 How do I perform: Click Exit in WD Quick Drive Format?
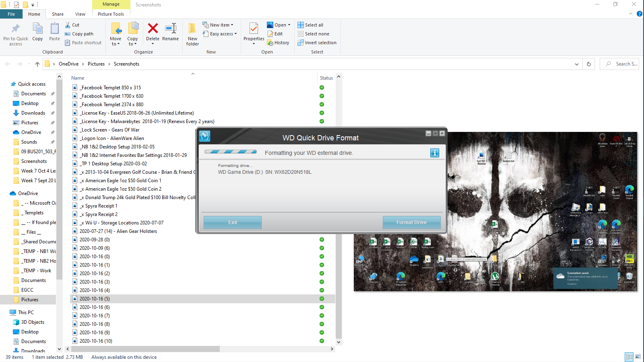click(x=233, y=222)
